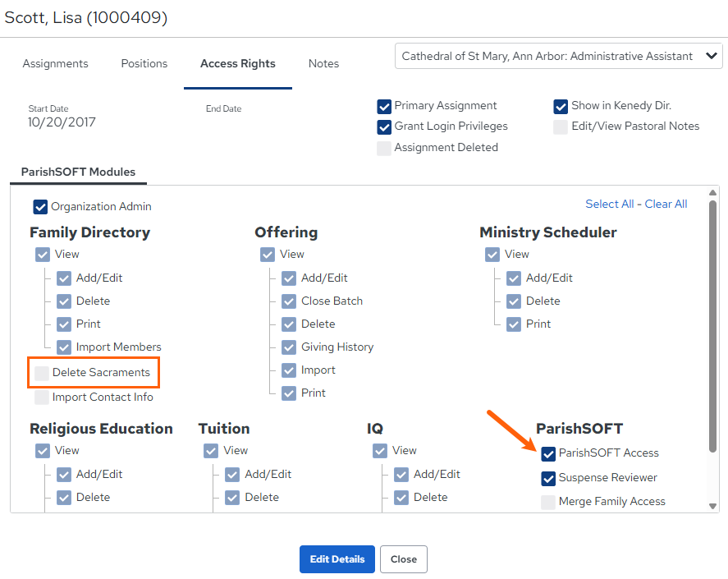Toggle Offering Delete checkbox
This screenshot has height=579, width=728.
pos(289,324)
